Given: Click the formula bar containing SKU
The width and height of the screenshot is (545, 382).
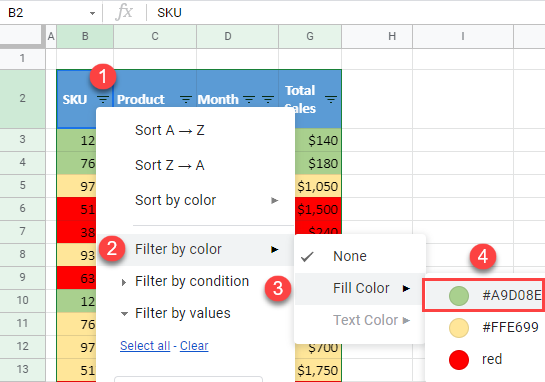Looking at the screenshot, I should 346,13.
